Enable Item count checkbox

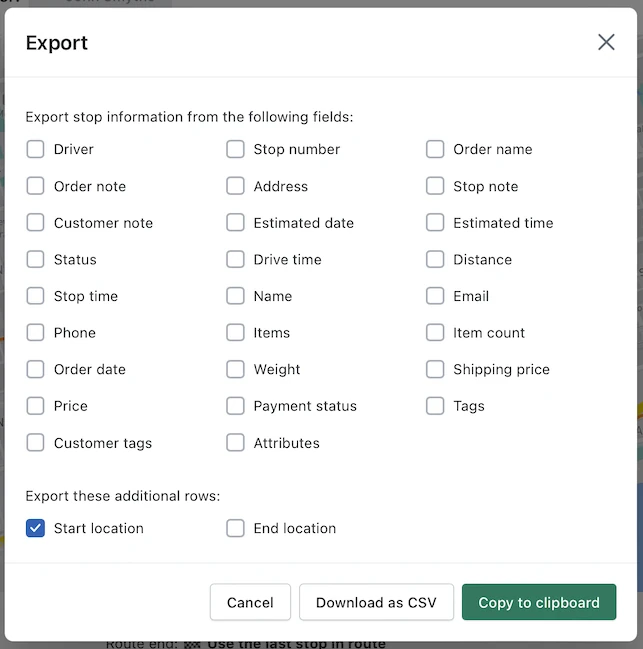[435, 332]
